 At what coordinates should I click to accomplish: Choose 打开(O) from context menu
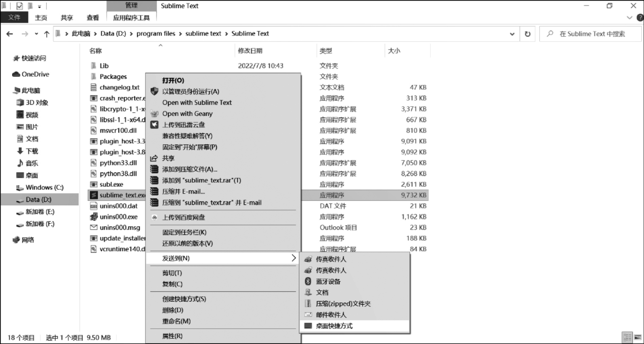[173, 80]
